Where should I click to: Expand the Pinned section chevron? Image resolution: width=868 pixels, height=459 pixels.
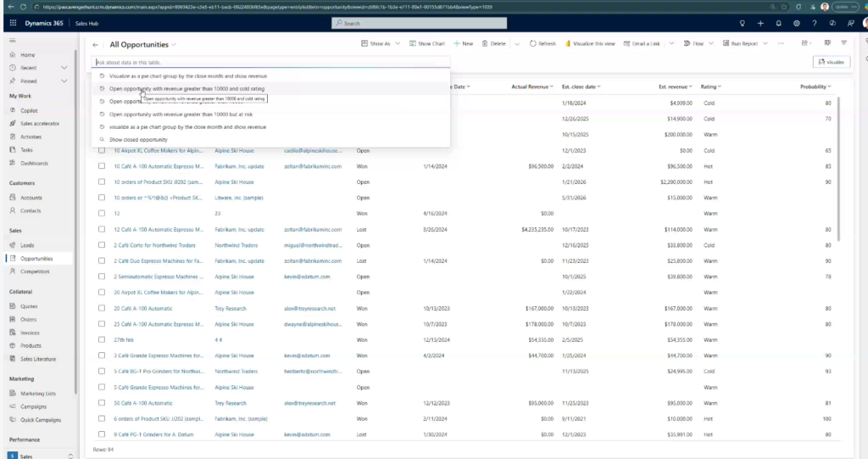pyautogui.click(x=64, y=81)
